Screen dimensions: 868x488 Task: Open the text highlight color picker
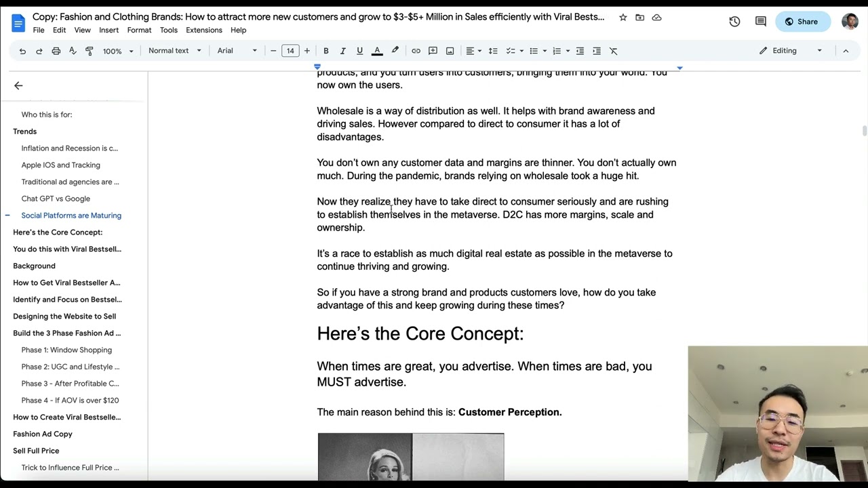tap(395, 51)
